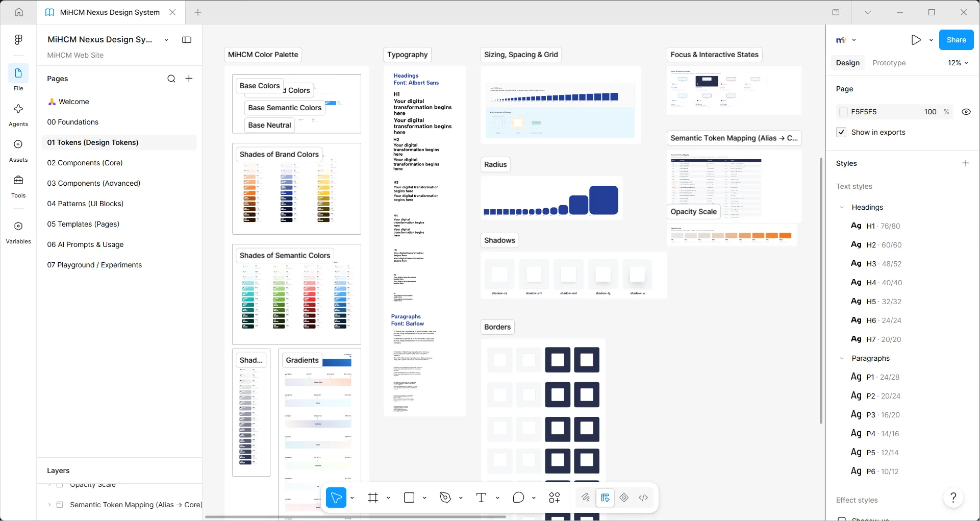The image size is (980, 521).
Task: Switch to Draw mode icon
Action: tap(586, 498)
